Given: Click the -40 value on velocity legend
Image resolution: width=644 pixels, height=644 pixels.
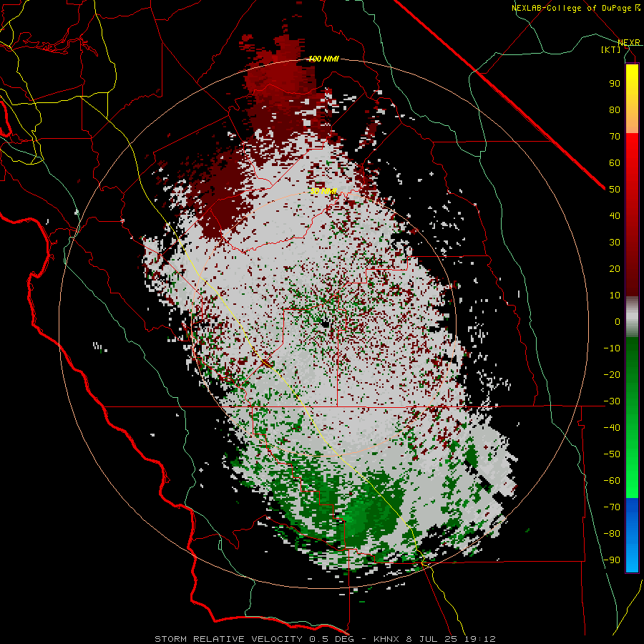Looking at the screenshot, I should click(x=612, y=428).
